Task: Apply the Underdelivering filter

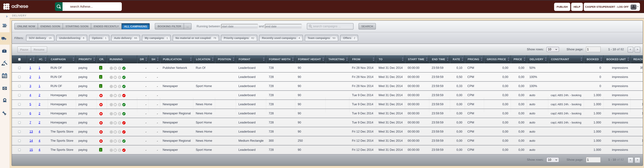Action: click(72, 38)
